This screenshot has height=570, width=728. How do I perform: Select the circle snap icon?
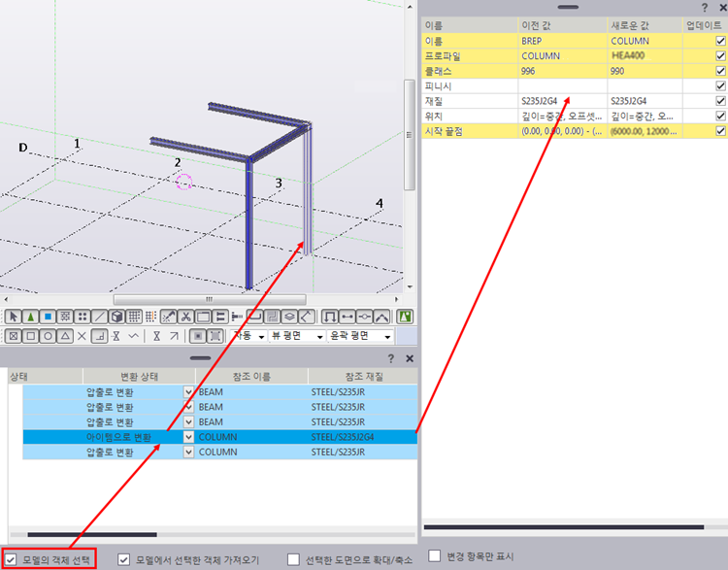48,336
